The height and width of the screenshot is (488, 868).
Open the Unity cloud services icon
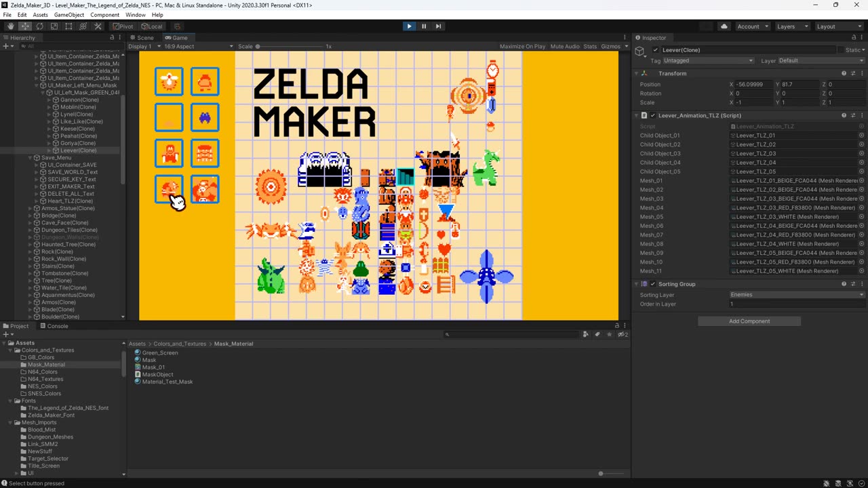click(x=724, y=26)
